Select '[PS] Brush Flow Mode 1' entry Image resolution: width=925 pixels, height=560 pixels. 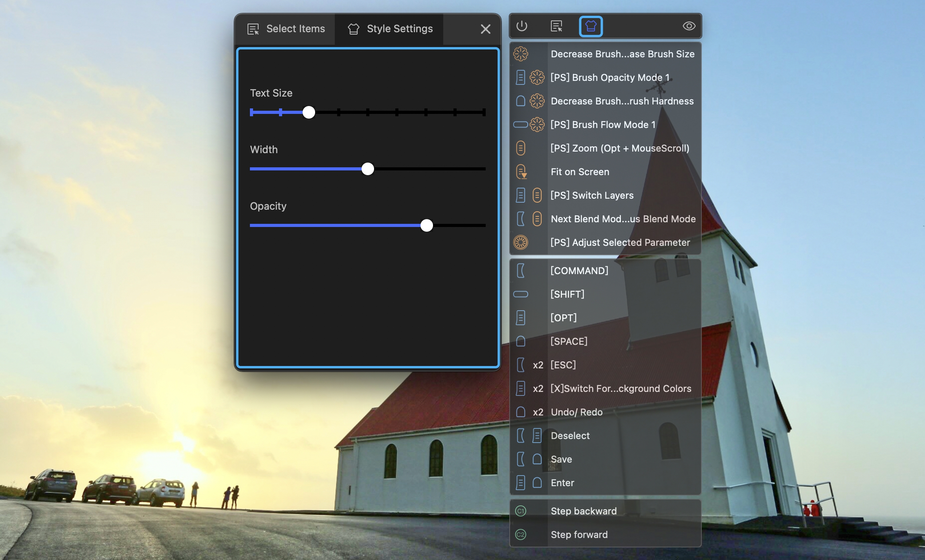[606, 124]
